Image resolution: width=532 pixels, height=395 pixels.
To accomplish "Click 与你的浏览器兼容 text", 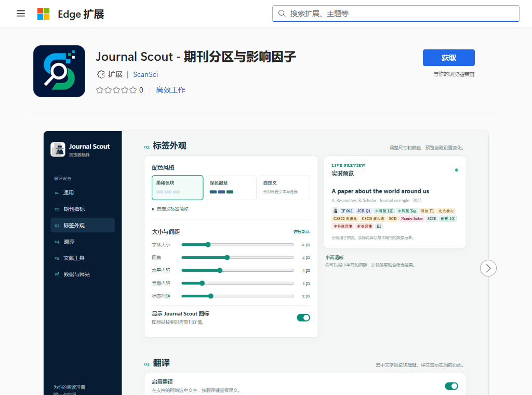I will (454, 74).
